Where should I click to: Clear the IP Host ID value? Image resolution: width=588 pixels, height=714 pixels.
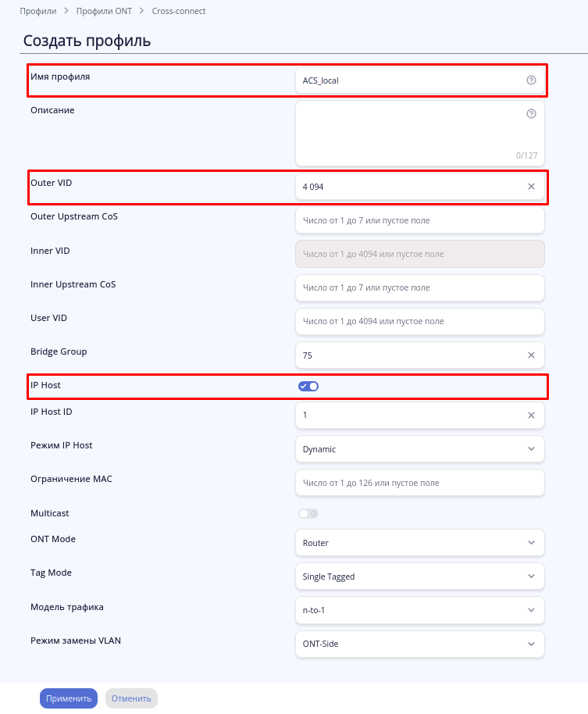click(x=531, y=415)
